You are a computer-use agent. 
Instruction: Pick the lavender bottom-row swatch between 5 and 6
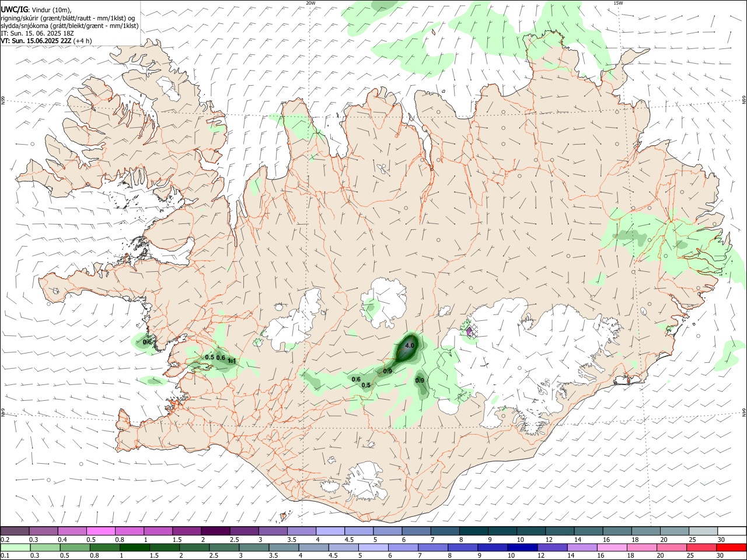(373, 548)
